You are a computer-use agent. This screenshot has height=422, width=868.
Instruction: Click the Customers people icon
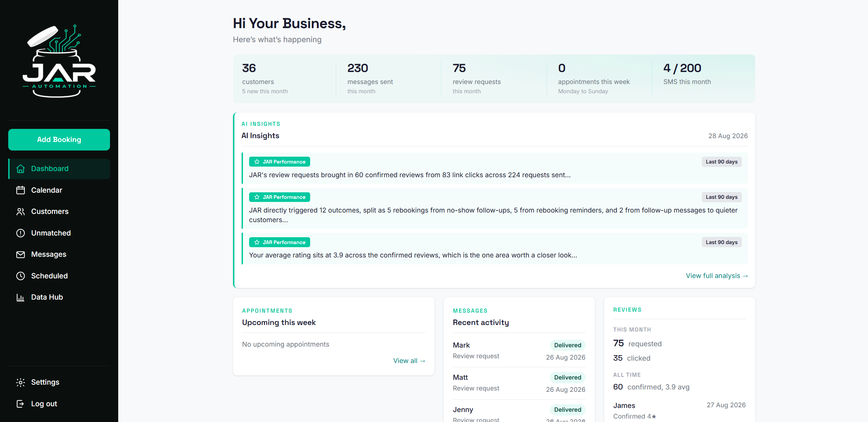21,212
